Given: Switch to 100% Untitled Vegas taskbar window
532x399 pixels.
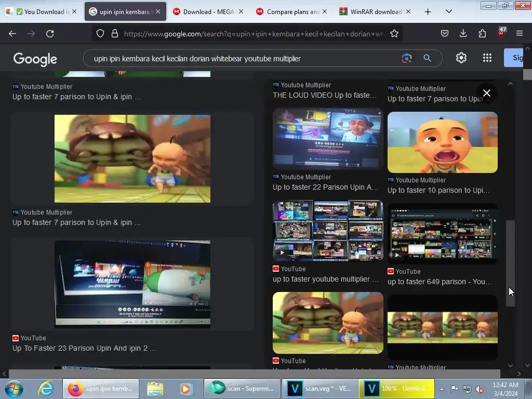Looking at the screenshot, I should click(397, 389).
